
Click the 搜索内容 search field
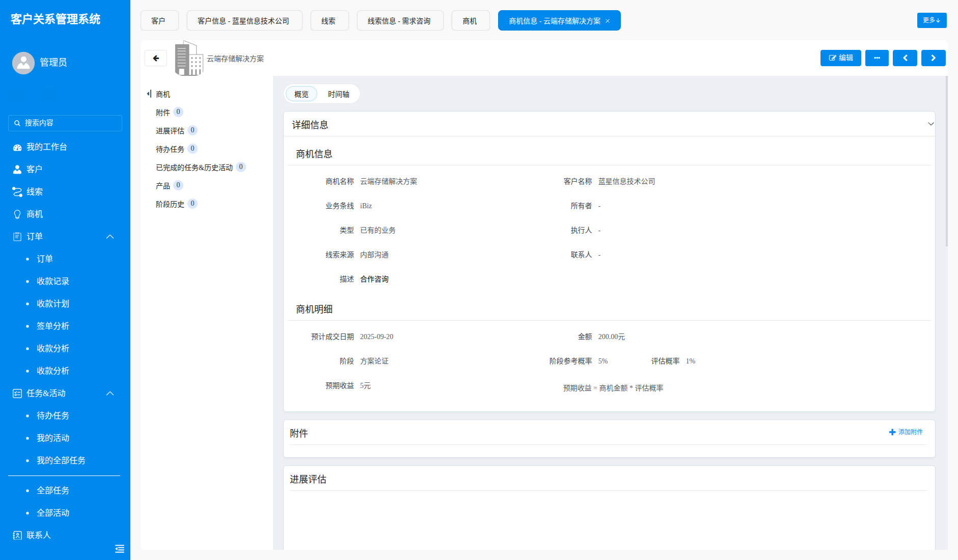point(65,123)
